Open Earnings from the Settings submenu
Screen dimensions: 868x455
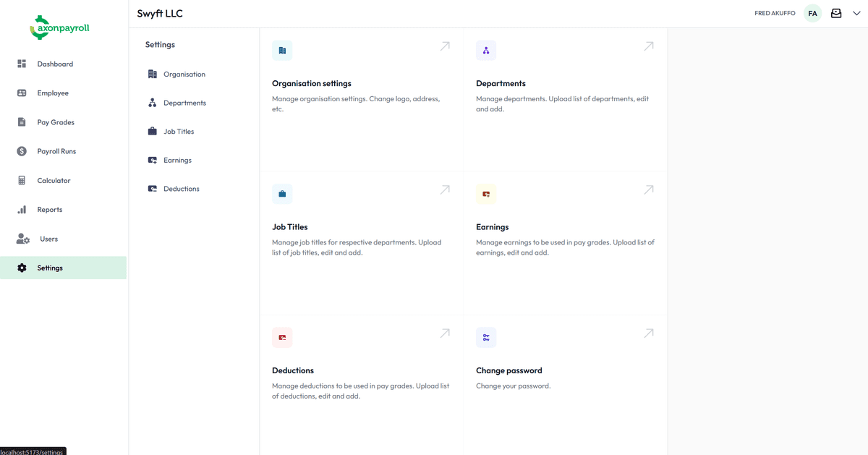177,160
